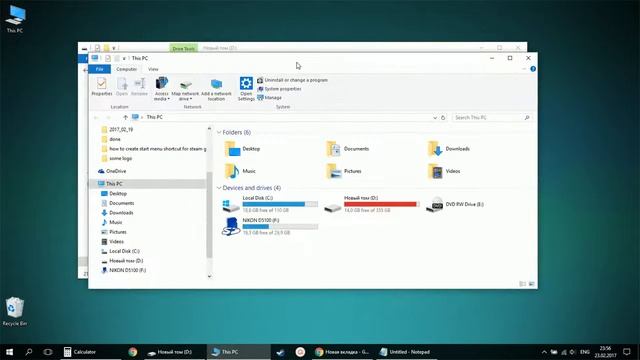640x360 pixels.
Task: Open Quick Access Toolbar customize dropdown
Action: 124,58
